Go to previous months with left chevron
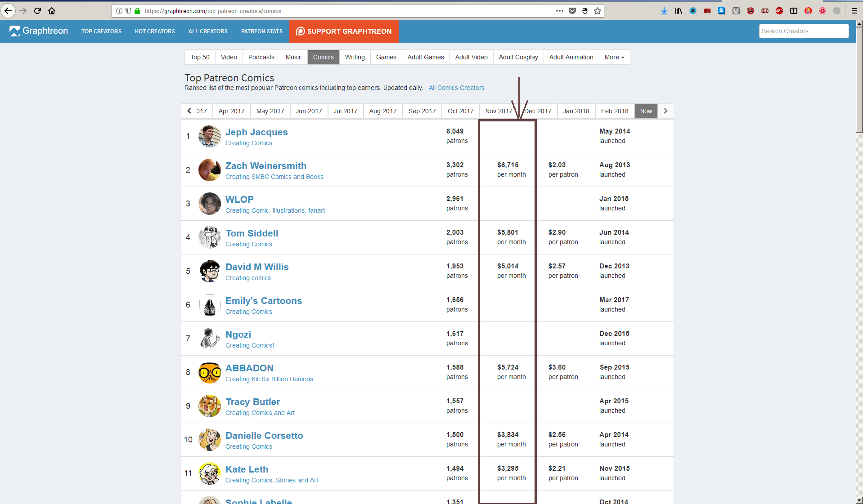Screen dimensions: 863x504 [189, 111]
